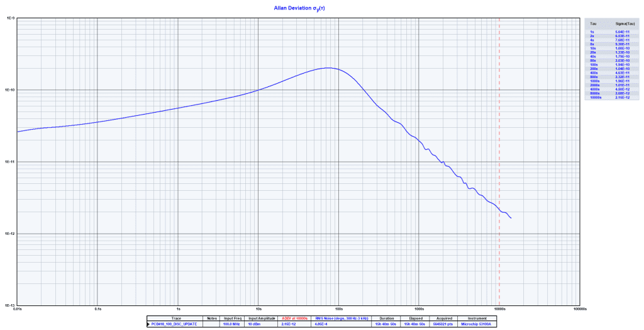The height and width of the screenshot is (330, 644).
Task: Click the Microchip 53100A instrument cell
Action: click(477, 324)
